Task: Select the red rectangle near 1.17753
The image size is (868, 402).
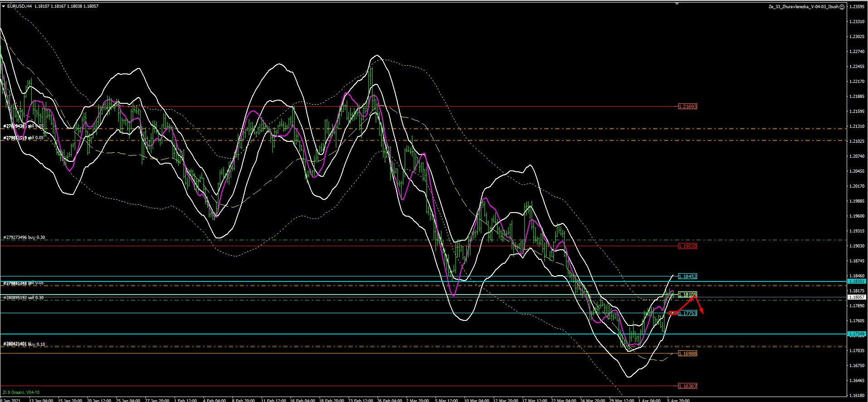Action: coord(674,313)
